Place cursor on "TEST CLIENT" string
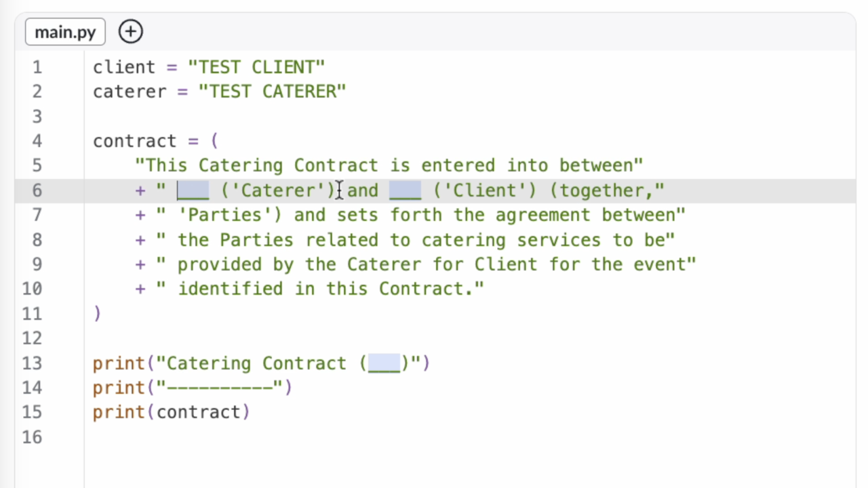The image size is (868, 488). click(x=256, y=67)
